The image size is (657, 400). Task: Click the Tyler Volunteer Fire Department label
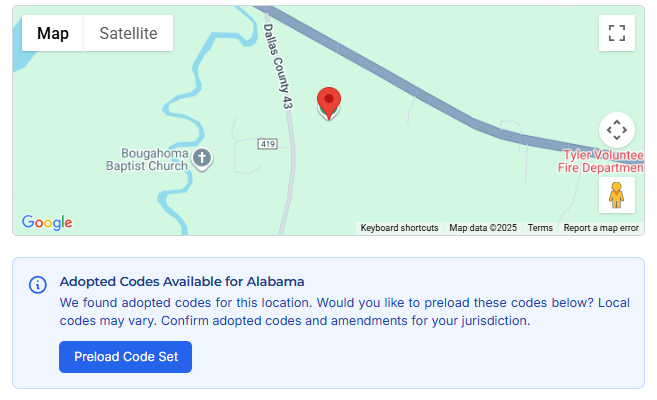tap(602, 161)
